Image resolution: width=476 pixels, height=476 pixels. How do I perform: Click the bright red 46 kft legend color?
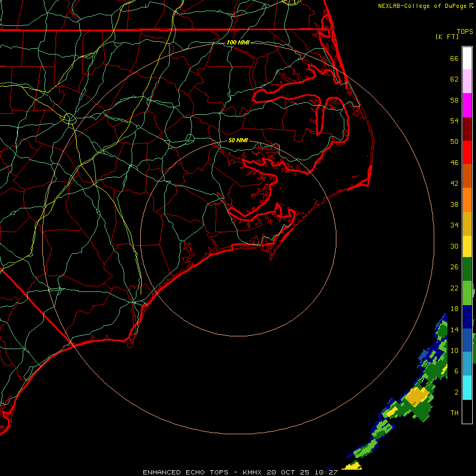tap(467, 152)
